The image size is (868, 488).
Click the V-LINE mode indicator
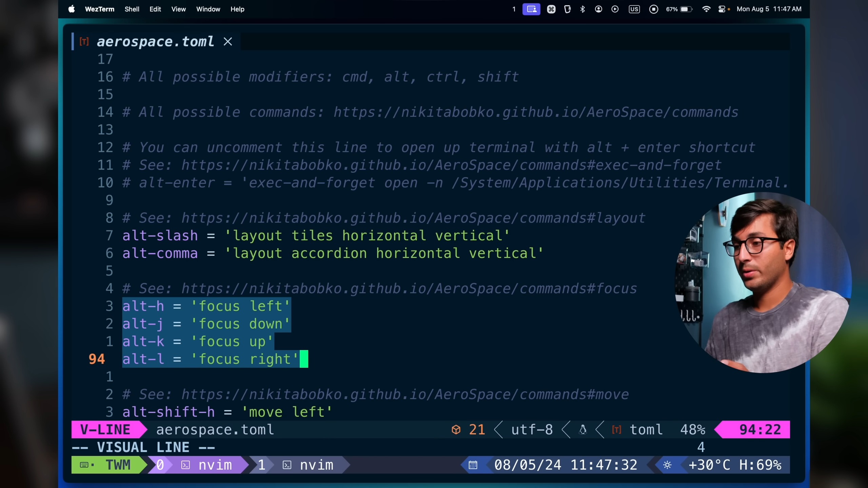click(106, 430)
